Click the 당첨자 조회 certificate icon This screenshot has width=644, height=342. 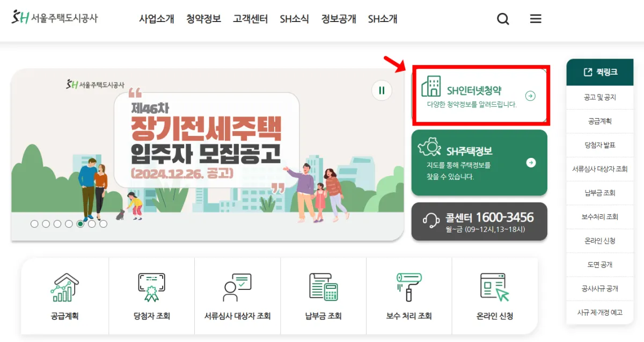(x=151, y=287)
